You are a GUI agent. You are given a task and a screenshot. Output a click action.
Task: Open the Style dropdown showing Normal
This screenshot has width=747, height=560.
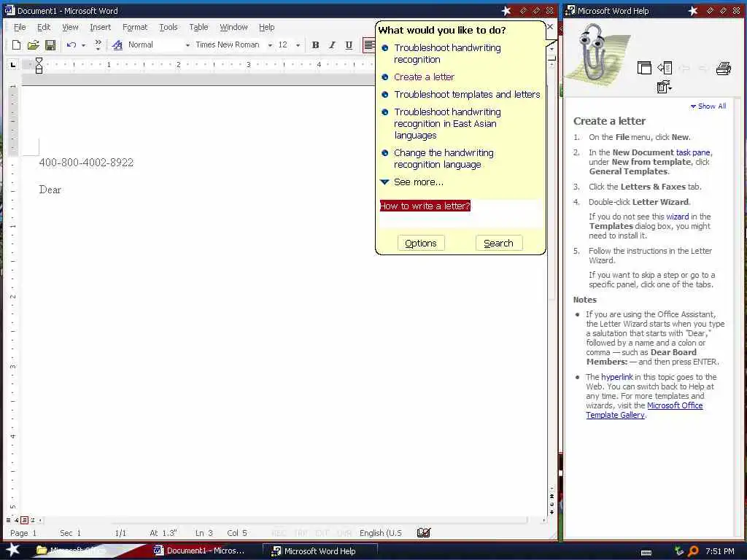(x=187, y=45)
